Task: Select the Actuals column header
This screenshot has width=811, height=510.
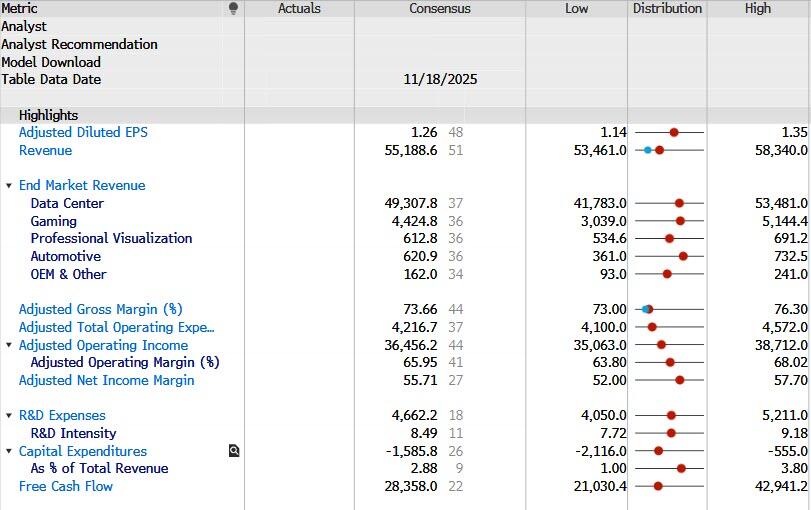Action: click(x=299, y=9)
